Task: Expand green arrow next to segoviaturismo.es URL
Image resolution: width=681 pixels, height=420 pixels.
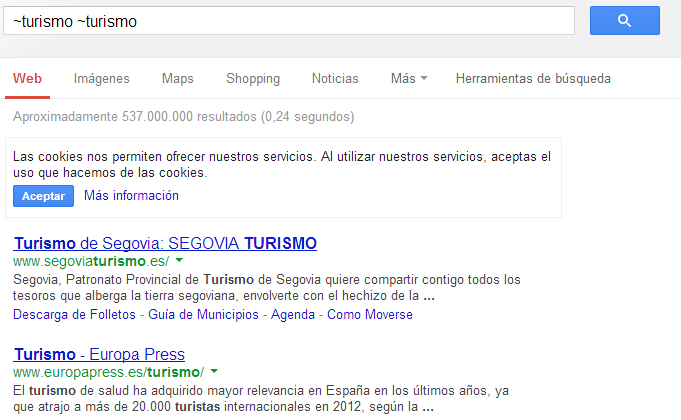Action: [179, 261]
